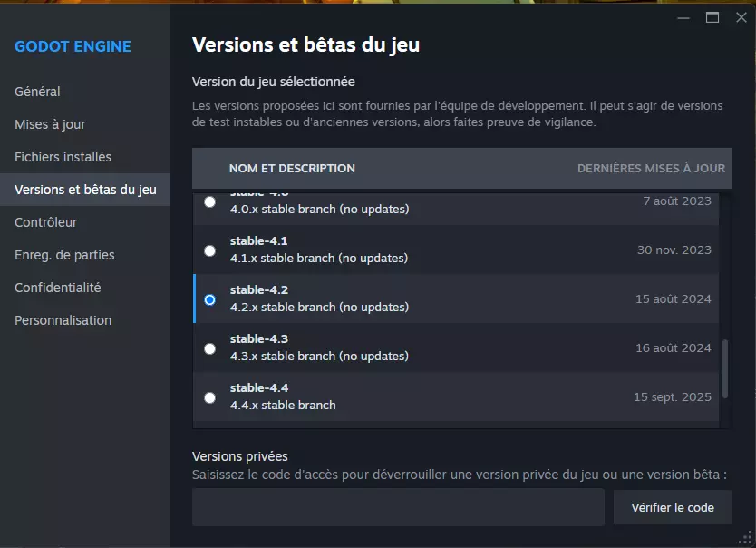Click the Dernières mises à jour column header
This screenshot has height=548, width=756.
tap(651, 169)
